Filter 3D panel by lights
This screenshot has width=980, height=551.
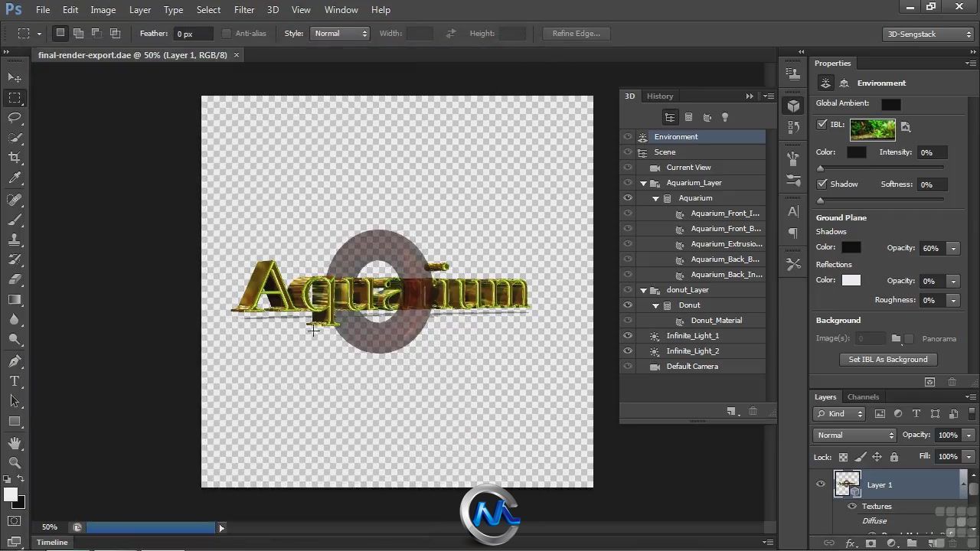tap(725, 117)
